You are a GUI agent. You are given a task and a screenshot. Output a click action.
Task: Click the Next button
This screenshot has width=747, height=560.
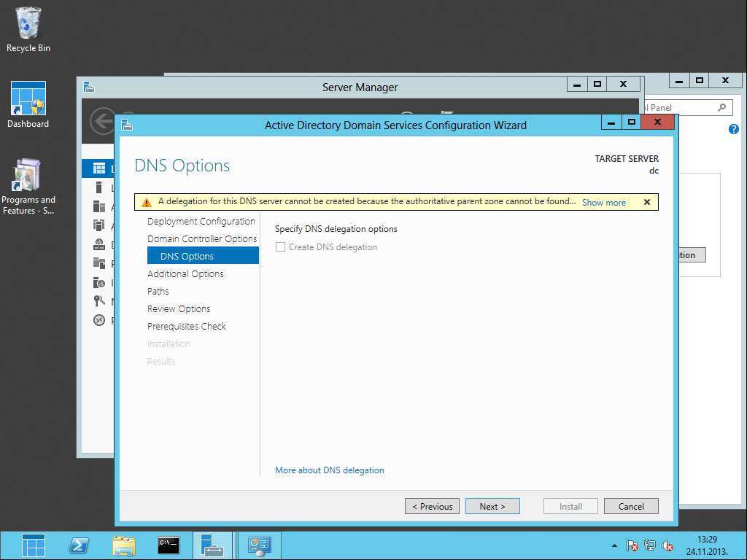[x=492, y=506]
